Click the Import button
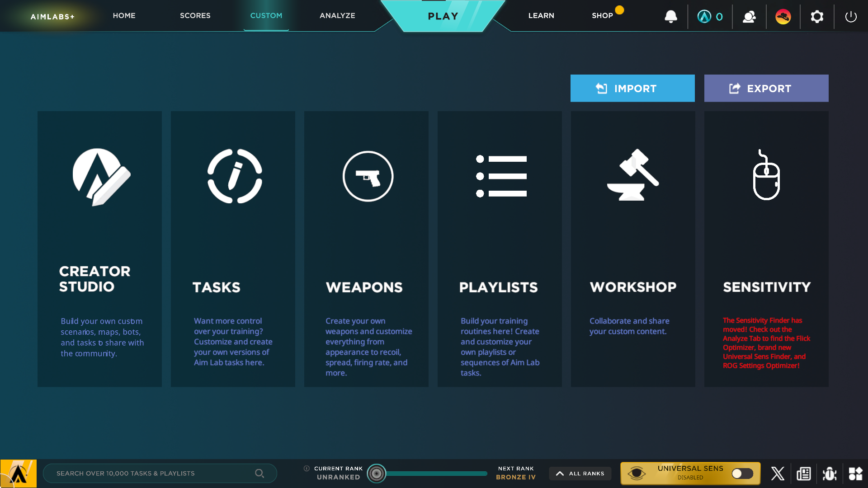Viewport: 868px width, 488px height. pos(632,88)
